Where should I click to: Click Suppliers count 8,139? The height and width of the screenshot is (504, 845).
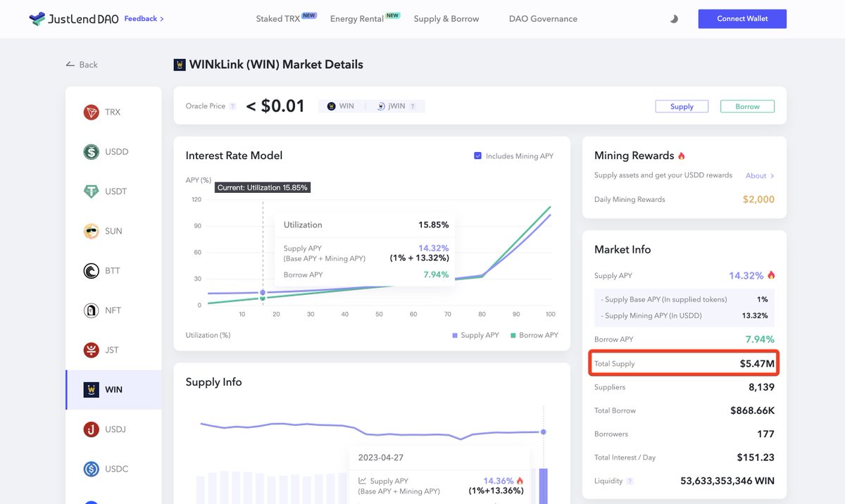pos(761,387)
